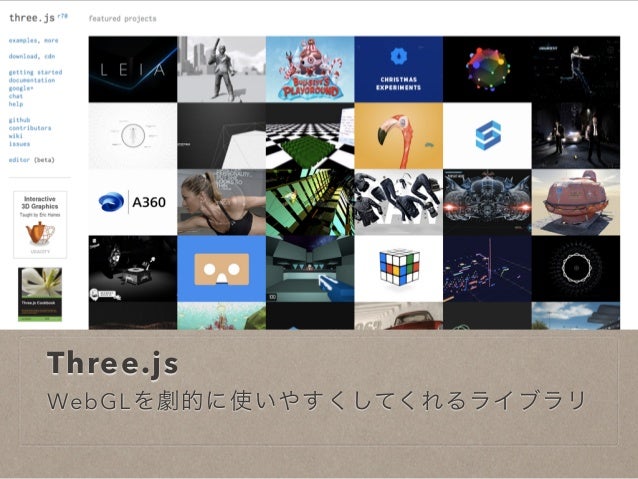This screenshot has height=479, width=638.
Task: Open the green building blocks thumbnail
Action: 310,202
